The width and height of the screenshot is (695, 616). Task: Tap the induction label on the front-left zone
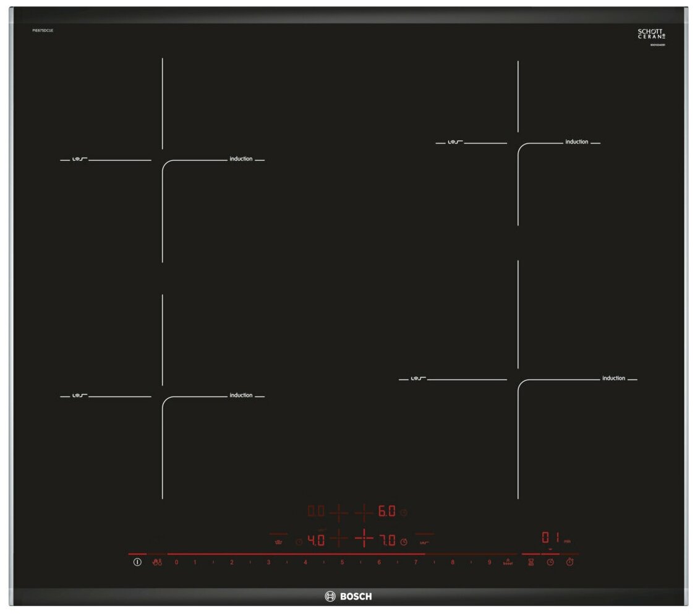241,395
